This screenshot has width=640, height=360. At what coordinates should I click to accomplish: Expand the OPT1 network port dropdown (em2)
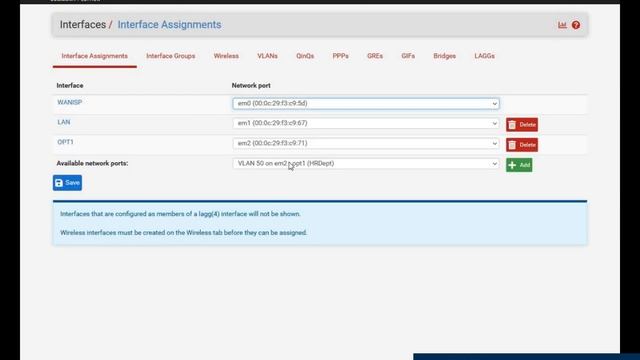pos(366,143)
